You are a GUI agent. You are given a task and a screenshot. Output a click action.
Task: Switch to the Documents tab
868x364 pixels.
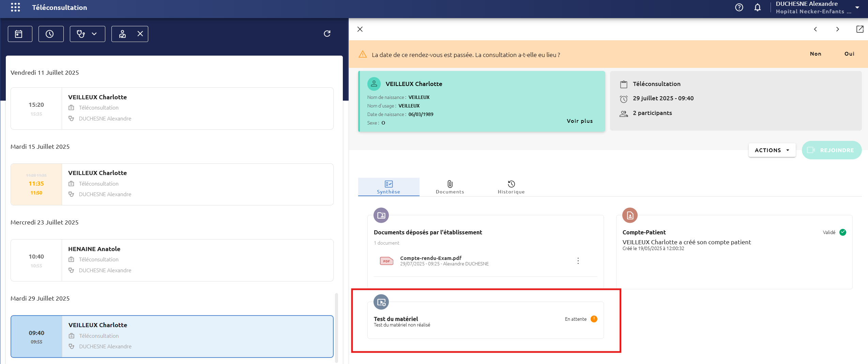(x=450, y=187)
